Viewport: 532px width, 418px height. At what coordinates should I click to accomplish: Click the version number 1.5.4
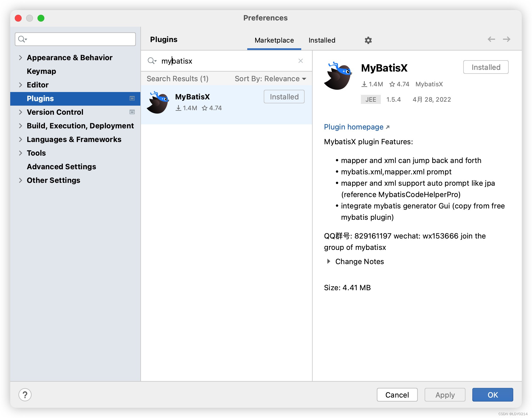click(x=394, y=99)
